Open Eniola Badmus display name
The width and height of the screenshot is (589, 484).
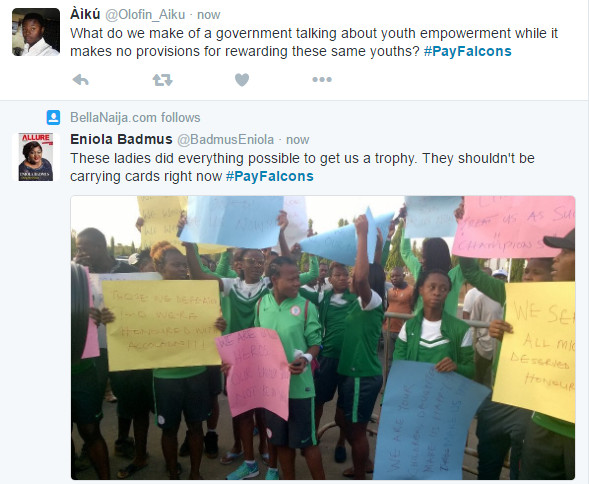coord(121,139)
